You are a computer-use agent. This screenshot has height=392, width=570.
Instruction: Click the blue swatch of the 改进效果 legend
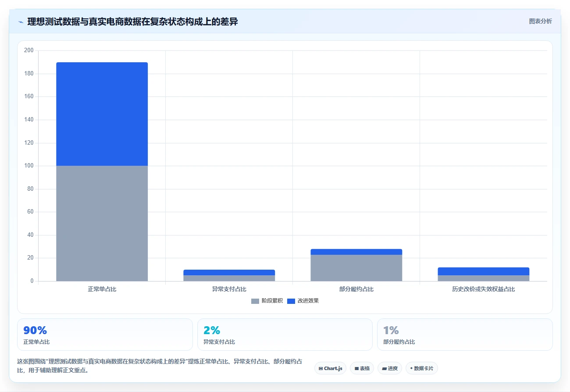(291, 301)
